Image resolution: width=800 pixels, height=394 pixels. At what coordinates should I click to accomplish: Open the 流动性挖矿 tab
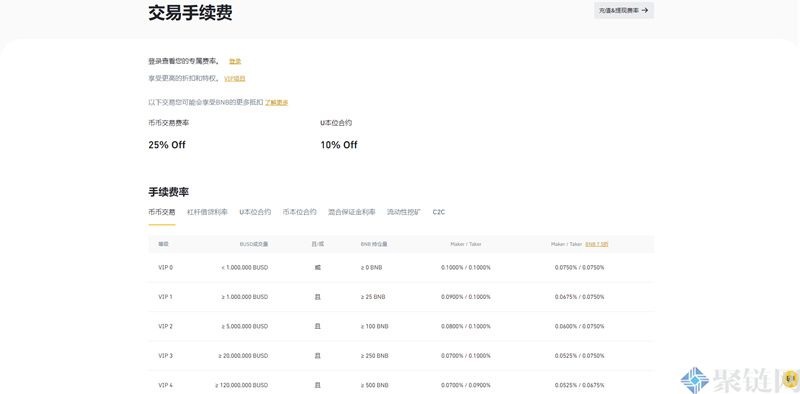click(404, 212)
